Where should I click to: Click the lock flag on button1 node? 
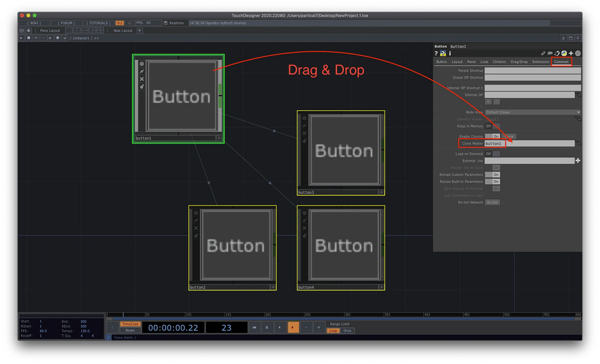pos(142,87)
